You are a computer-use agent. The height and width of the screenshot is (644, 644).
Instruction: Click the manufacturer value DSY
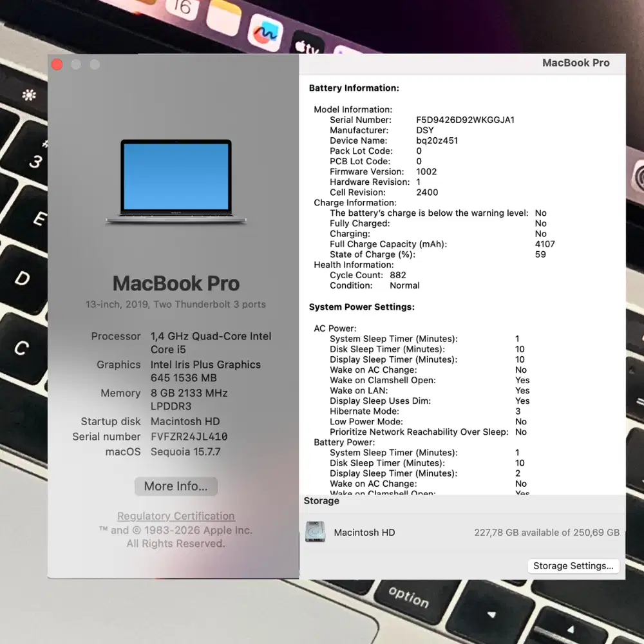tap(424, 130)
